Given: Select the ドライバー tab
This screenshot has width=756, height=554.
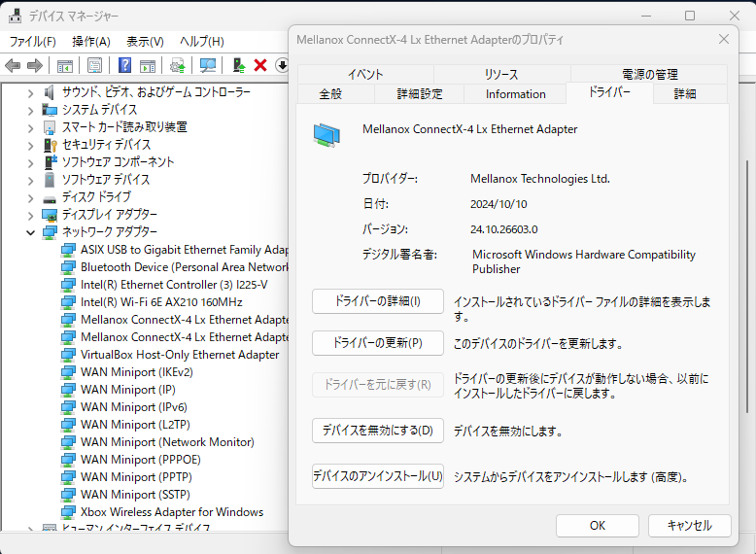Looking at the screenshot, I should tap(609, 92).
